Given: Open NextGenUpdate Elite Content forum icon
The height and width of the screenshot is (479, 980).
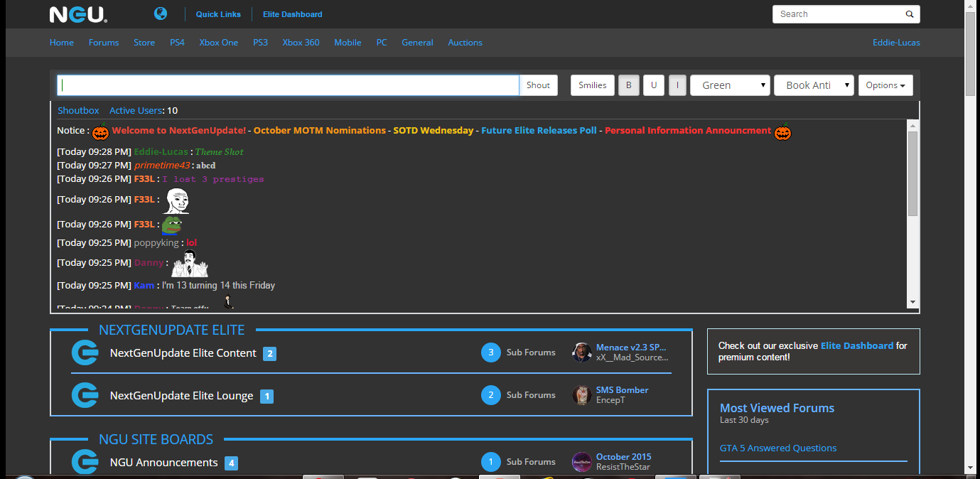Looking at the screenshot, I should click(x=85, y=353).
